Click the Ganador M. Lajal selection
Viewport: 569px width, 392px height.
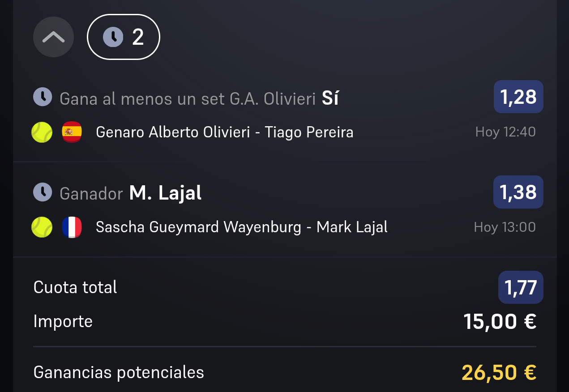point(131,193)
